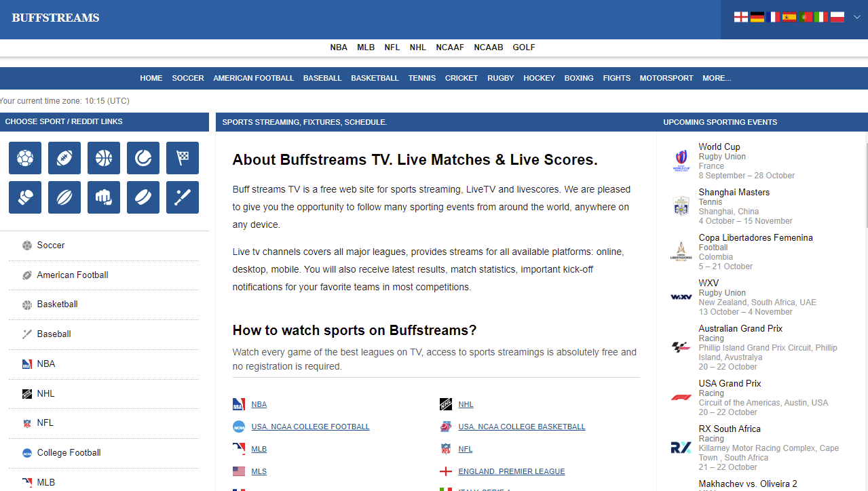Open the USA. NCAA COLLEGE BASKETBALL link
868x491 pixels.
[x=522, y=427]
